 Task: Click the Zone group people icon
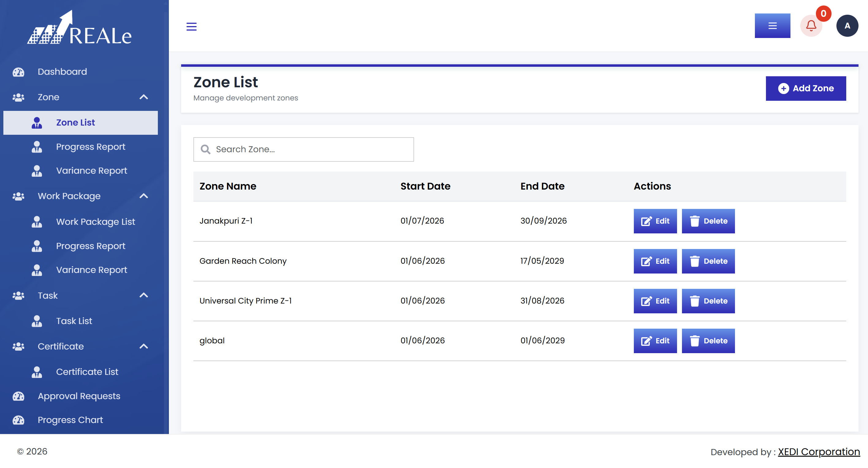tap(18, 97)
